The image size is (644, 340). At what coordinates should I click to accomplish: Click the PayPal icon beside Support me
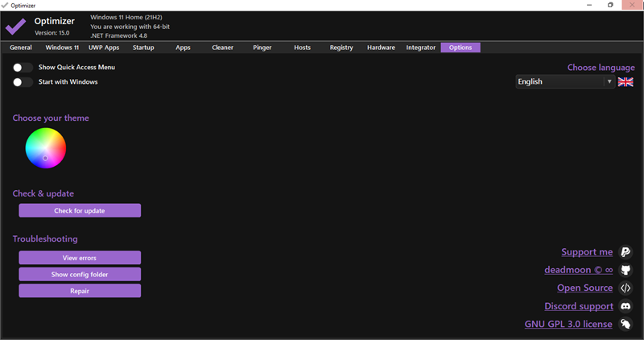pyautogui.click(x=625, y=252)
